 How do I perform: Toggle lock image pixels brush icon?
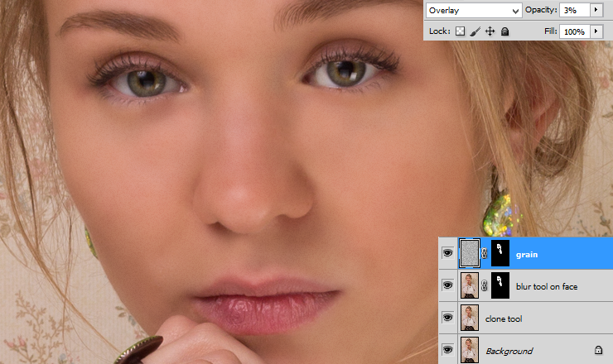click(475, 31)
